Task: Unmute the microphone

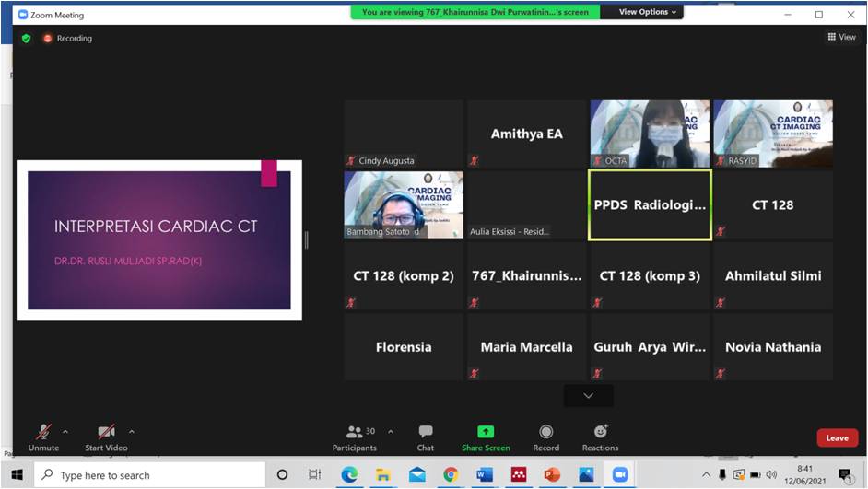Action: (x=43, y=432)
